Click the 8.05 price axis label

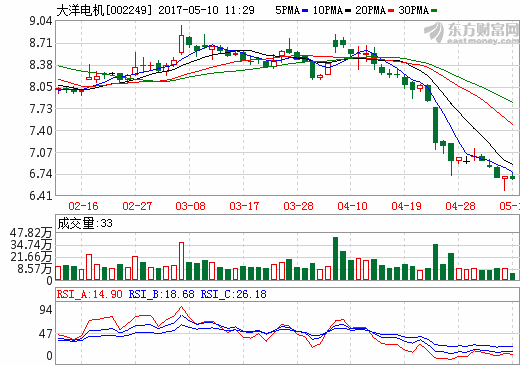[x=41, y=87]
